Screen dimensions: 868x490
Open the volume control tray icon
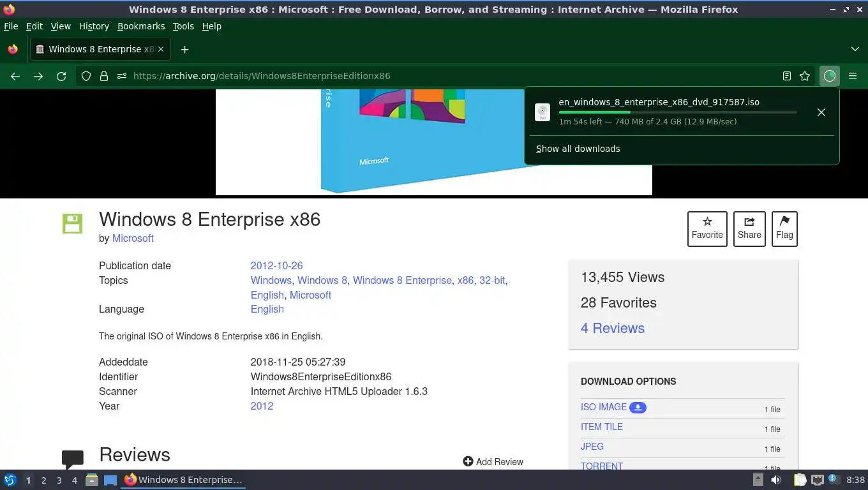[776, 480]
